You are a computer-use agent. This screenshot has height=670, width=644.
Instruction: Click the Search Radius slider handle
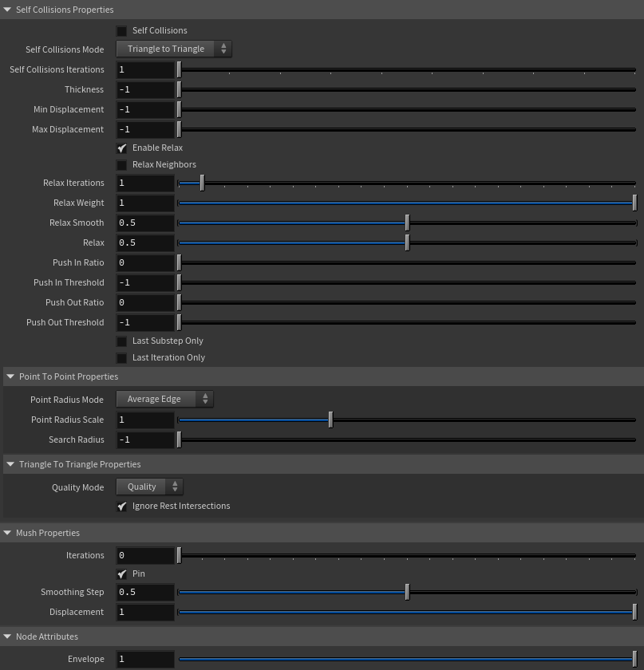pos(180,439)
